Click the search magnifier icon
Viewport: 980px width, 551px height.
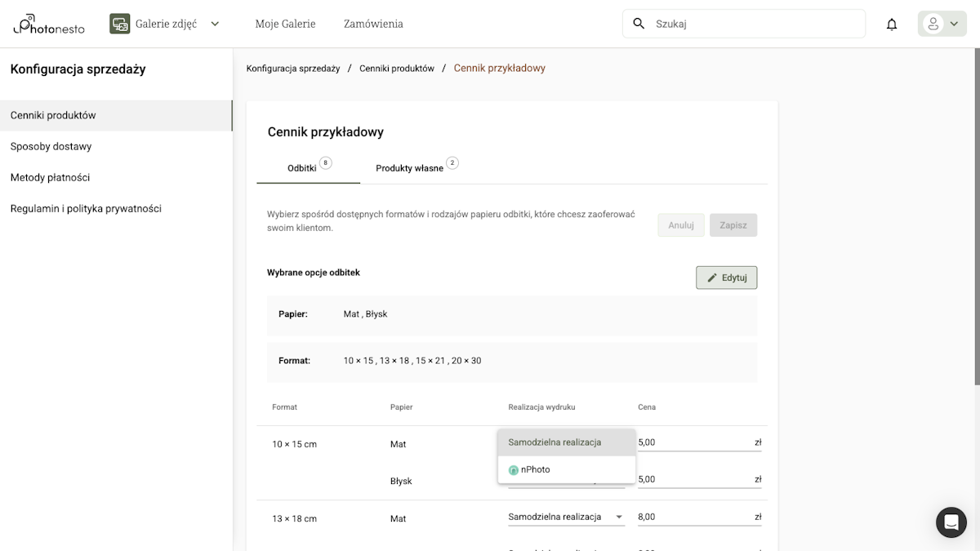(x=639, y=24)
